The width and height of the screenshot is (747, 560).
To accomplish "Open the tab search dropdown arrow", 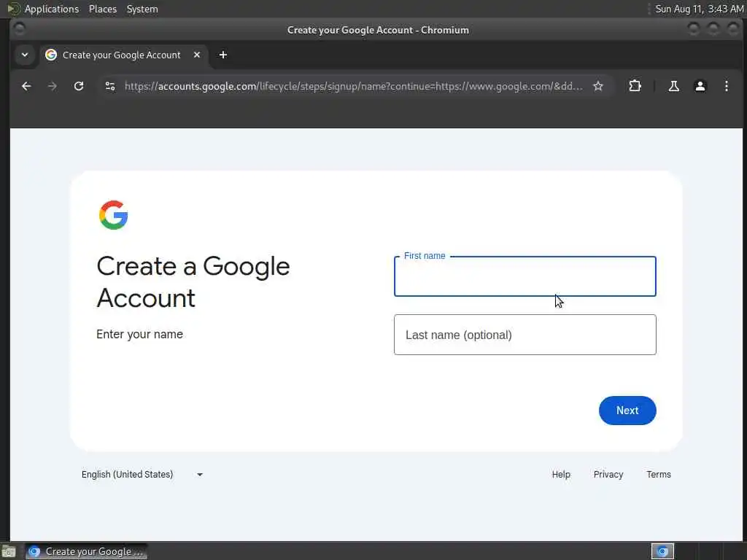I will coord(25,55).
